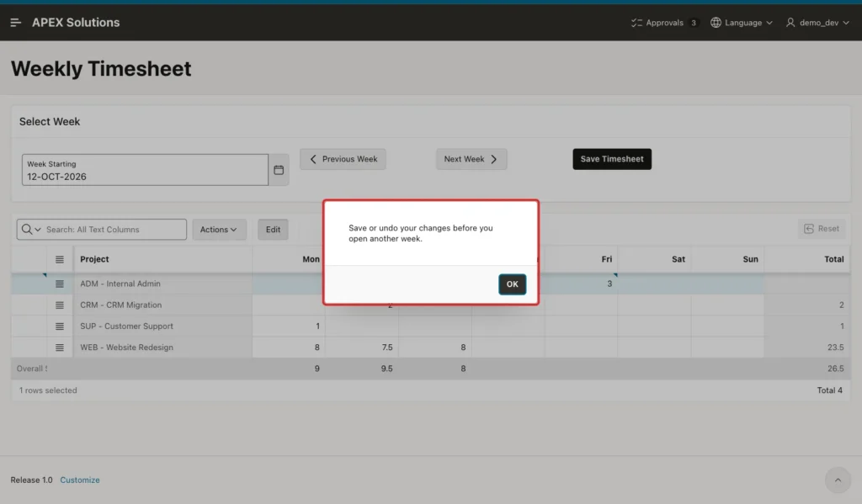Click the APEX Solutions app title
The image size is (862, 504).
pos(76,23)
